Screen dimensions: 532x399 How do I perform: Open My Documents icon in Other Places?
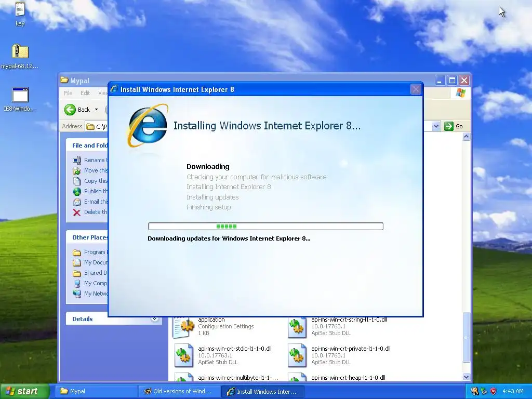click(x=77, y=262)
